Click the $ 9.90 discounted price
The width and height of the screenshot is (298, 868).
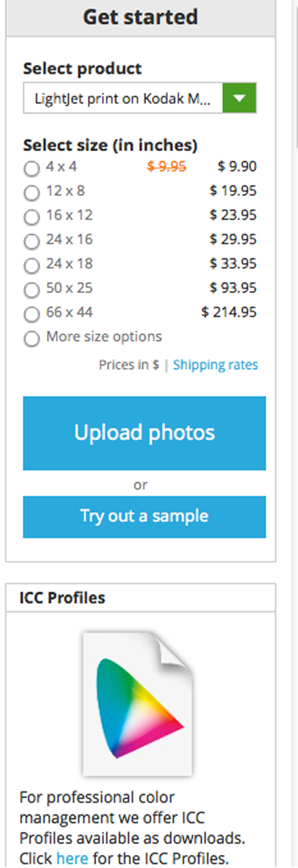tap(237, 166)
